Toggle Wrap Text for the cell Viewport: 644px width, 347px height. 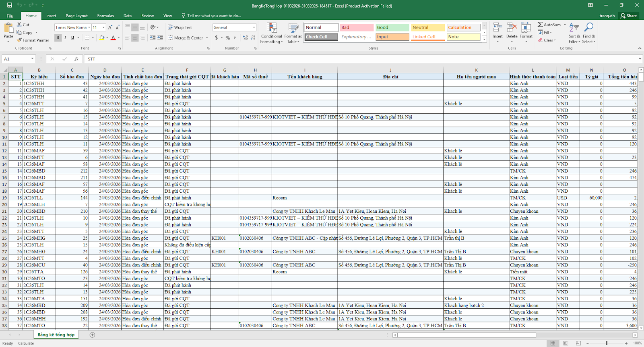click(180, 27)
